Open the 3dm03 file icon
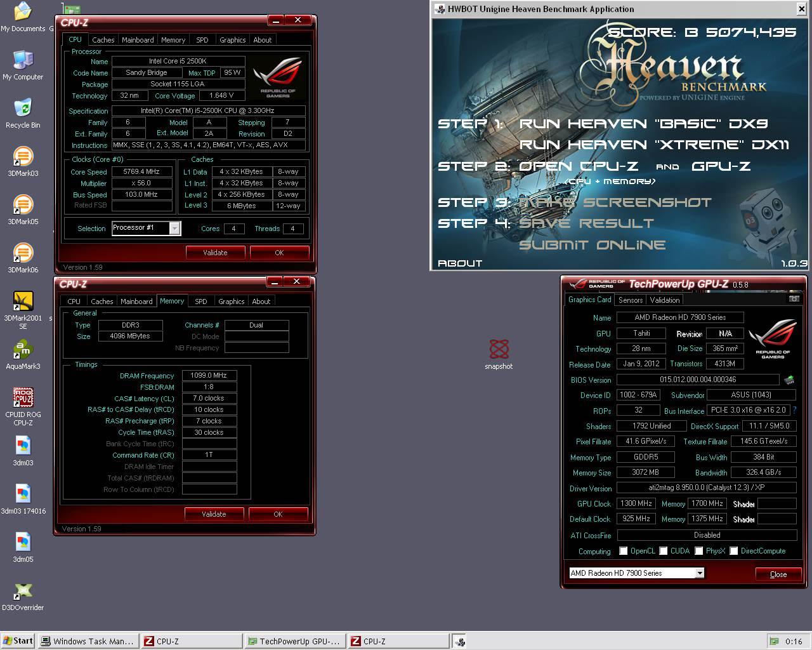Image resolution: width=812 pixels, height=650 pixels. pyautogui.click(x=23, y=451)
